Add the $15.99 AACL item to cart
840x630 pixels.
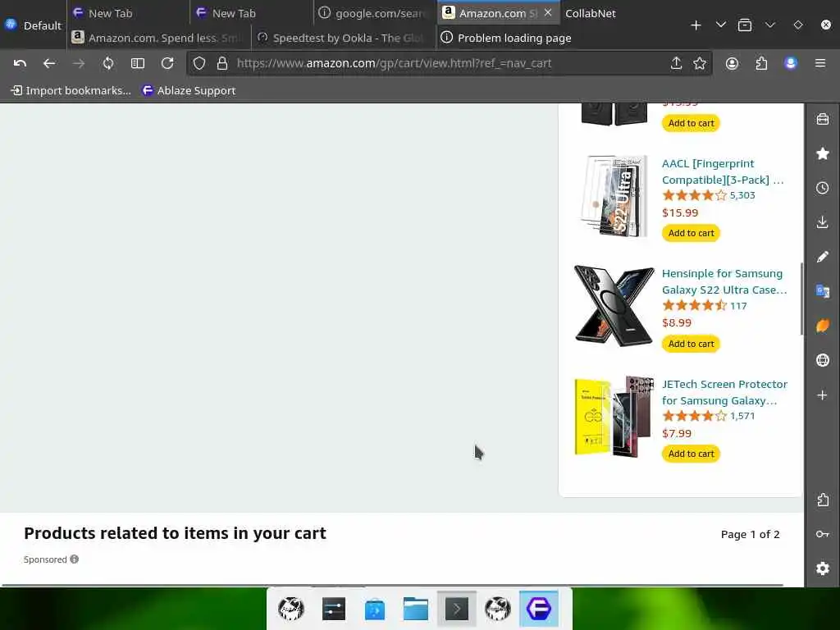[691, 233]
